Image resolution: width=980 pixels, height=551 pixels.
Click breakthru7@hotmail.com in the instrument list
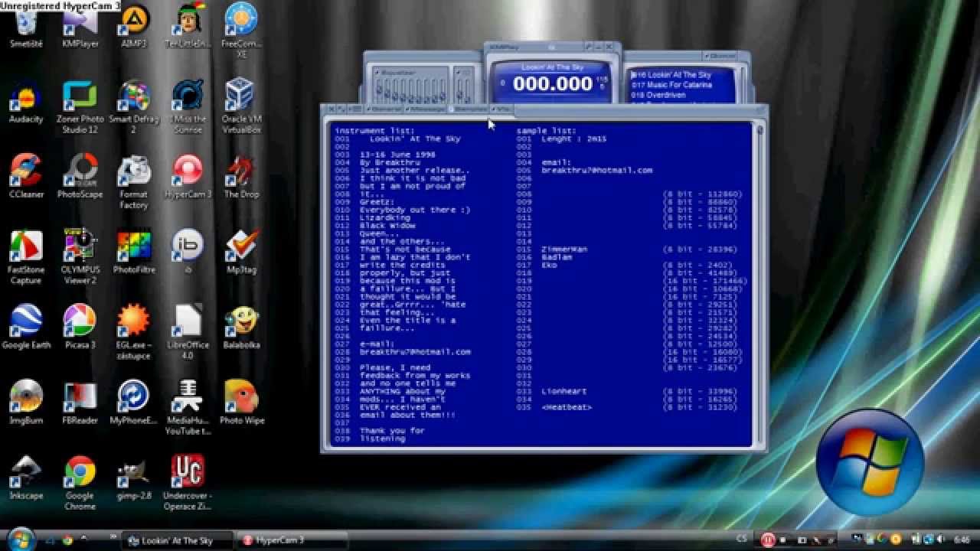tap(415, 352)
